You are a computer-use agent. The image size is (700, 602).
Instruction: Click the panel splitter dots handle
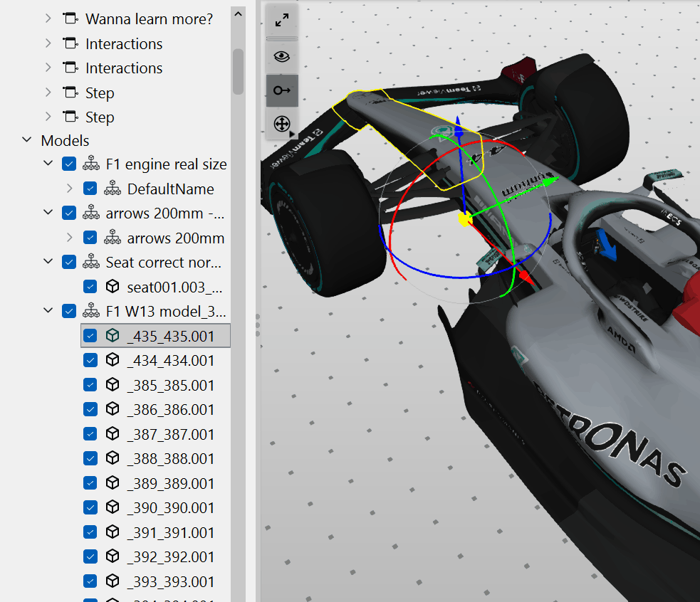(258, 325)
